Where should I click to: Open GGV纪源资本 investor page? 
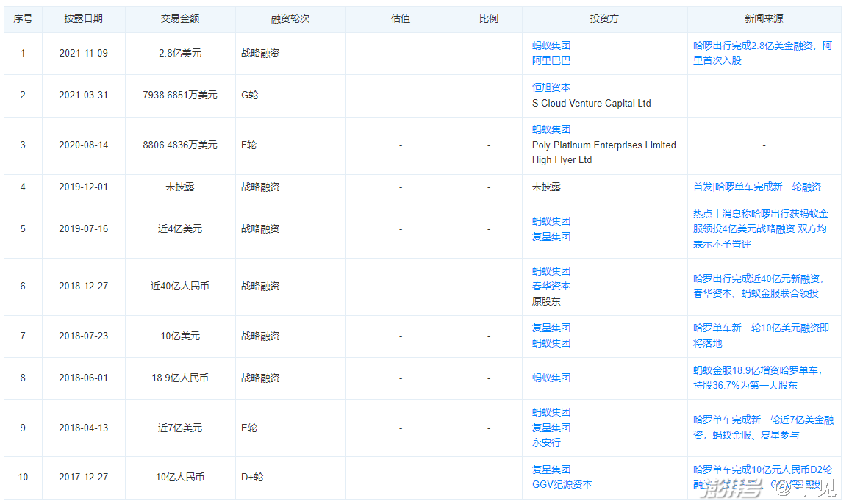[x=562, y=484]
